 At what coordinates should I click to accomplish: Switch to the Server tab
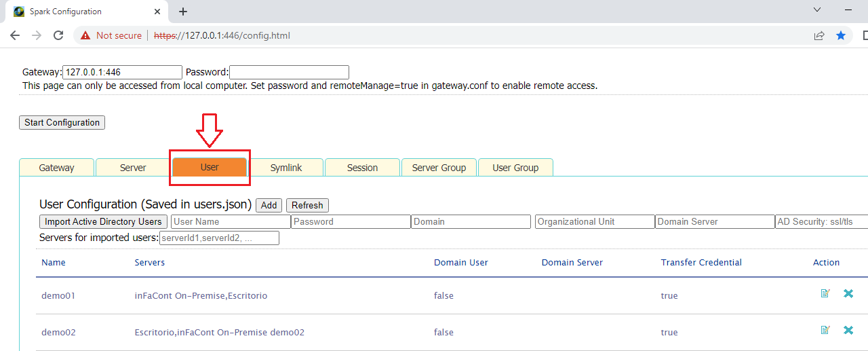click(133, 168)
